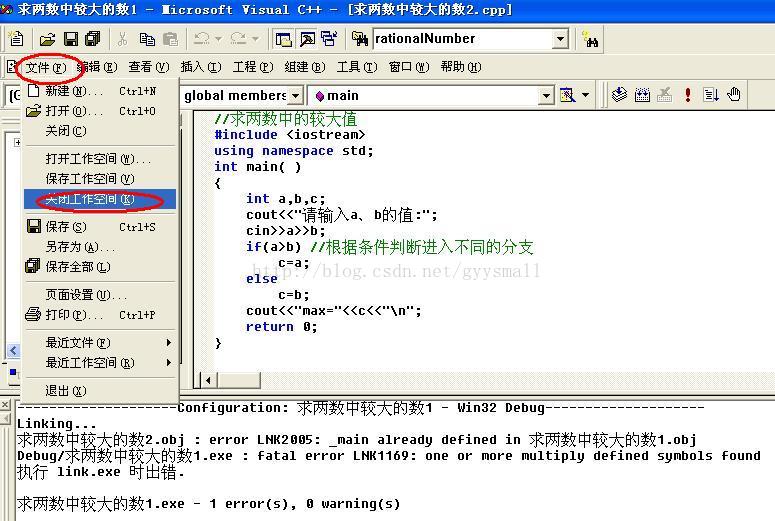Screen dimensions: 775x521
Task: Click the workspace pane left scroll arrow
Action: [13, 350]
